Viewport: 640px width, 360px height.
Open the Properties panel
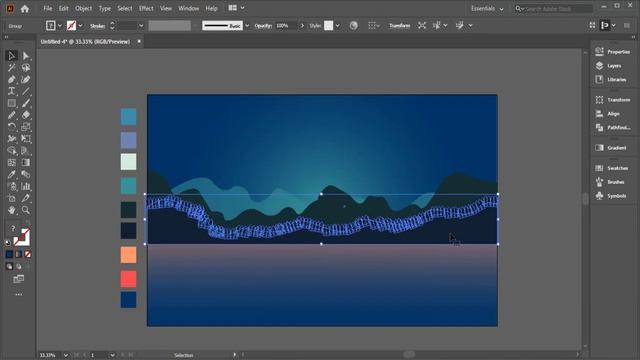tap(613, 52)
